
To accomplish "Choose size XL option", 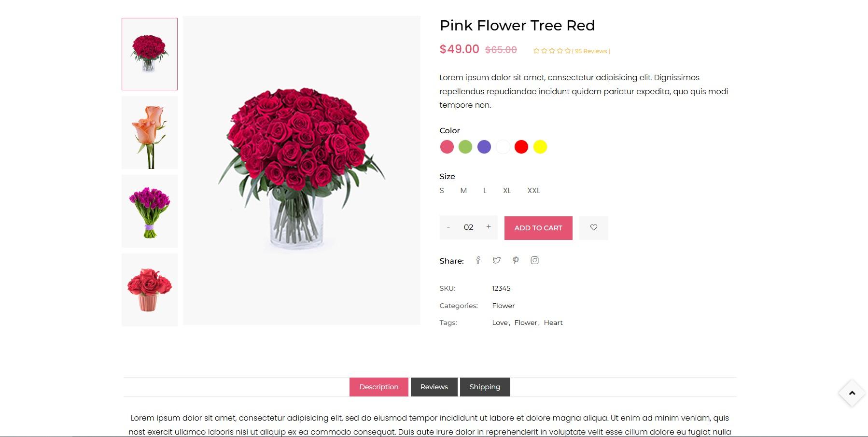I will (507, 191).
